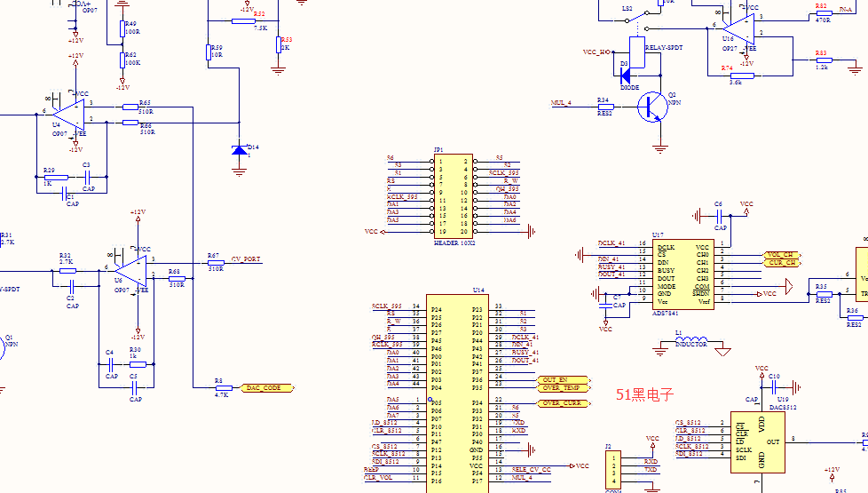Select the L1 inductor coil symbol
Screen dimensions: 868x493
(x=691, y=341)
